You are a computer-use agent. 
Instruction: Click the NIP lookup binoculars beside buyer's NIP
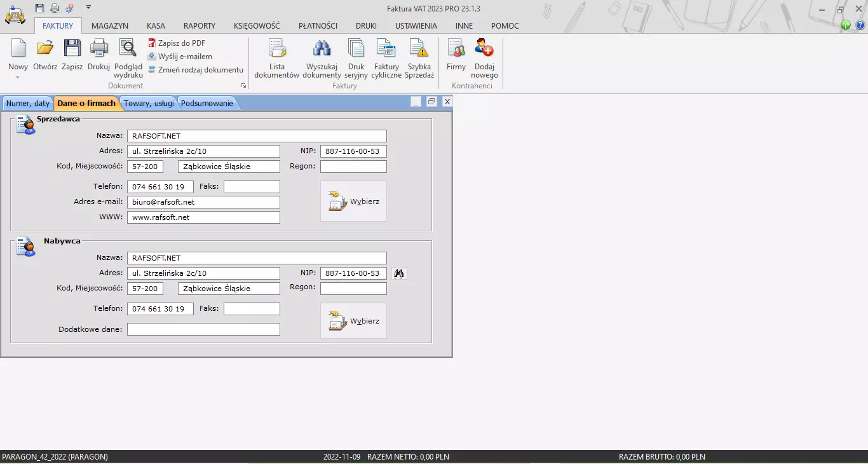(399, 273)
